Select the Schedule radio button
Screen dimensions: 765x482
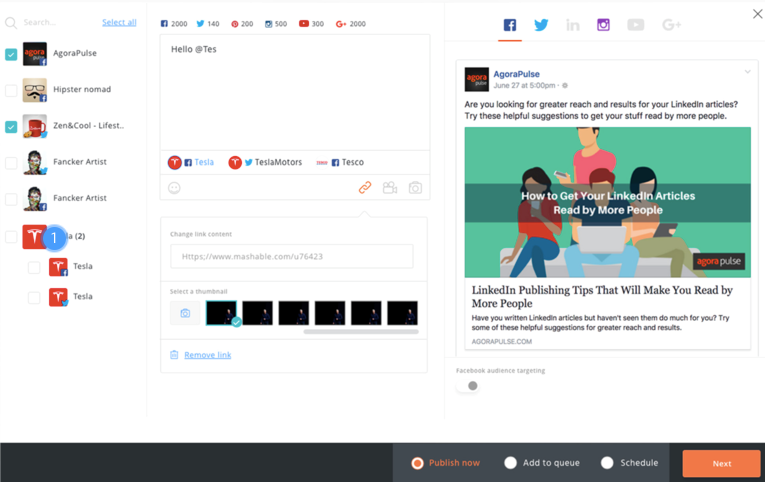607,463
